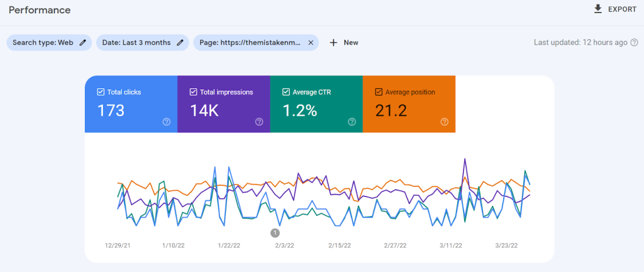The image size is (644, 272).
Task: Click the 3/23/22 date axis label
Action: click(506, 246)
